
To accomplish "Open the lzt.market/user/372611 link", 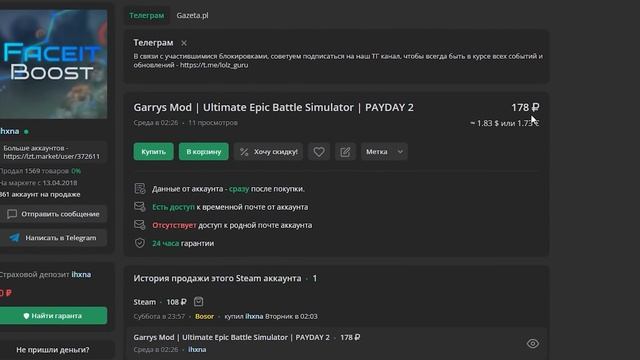I will 51,156.
